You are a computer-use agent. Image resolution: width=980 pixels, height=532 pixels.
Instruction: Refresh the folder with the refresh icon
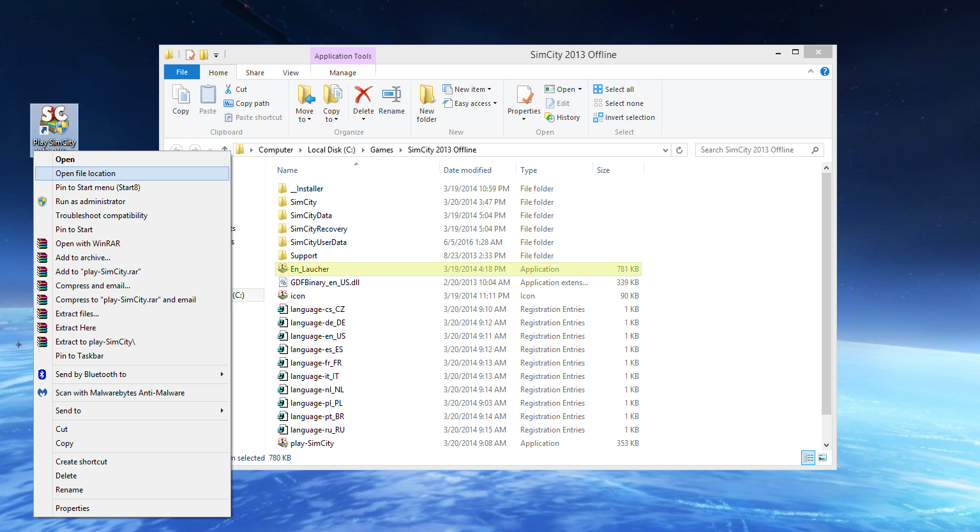(679, 149)
